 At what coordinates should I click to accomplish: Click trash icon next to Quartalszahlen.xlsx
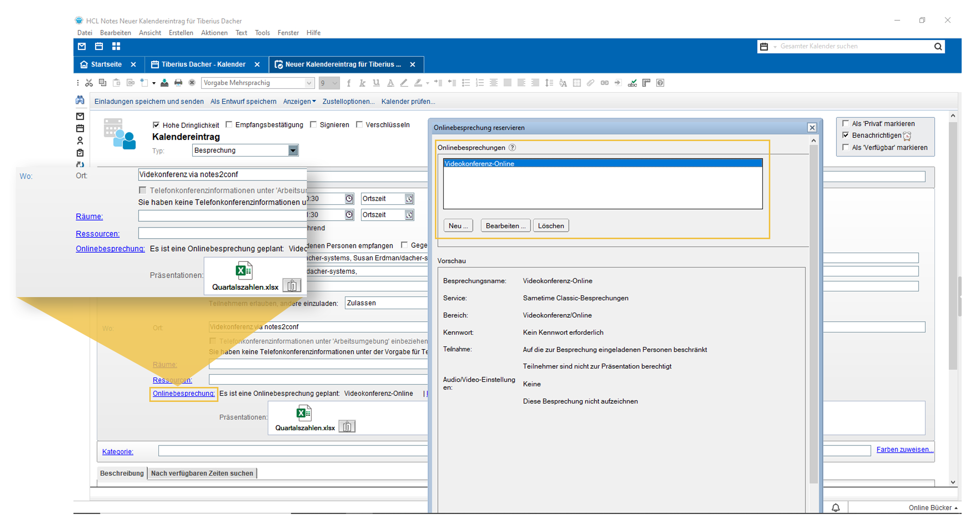(346, 427)
